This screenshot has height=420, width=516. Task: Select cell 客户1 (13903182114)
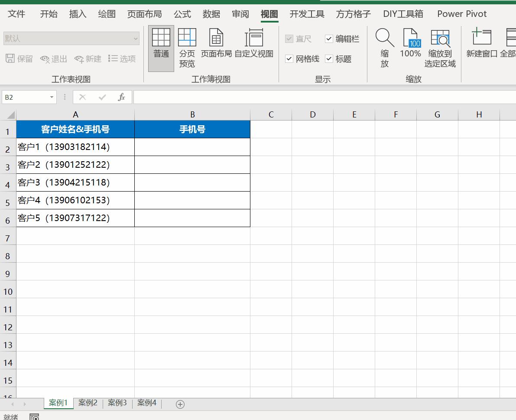pos(75,147)
